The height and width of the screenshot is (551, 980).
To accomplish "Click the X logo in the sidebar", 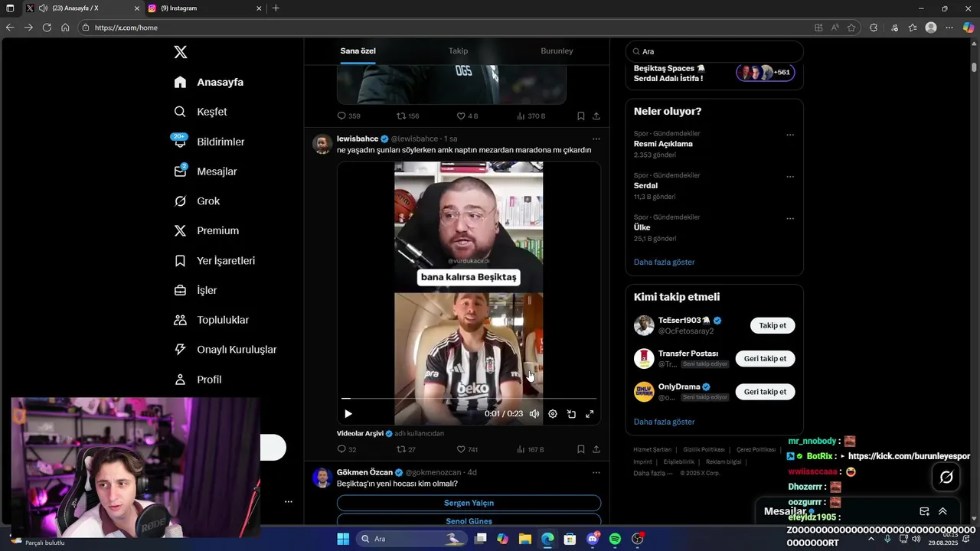I will pyautogui.click(x=181, y=52).
